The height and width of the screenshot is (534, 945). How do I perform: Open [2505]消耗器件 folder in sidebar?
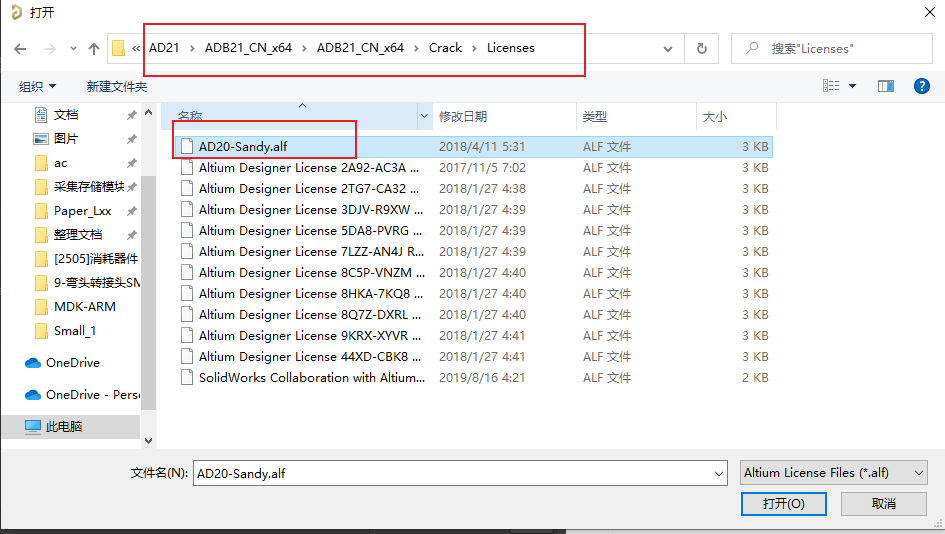point(96,259)
